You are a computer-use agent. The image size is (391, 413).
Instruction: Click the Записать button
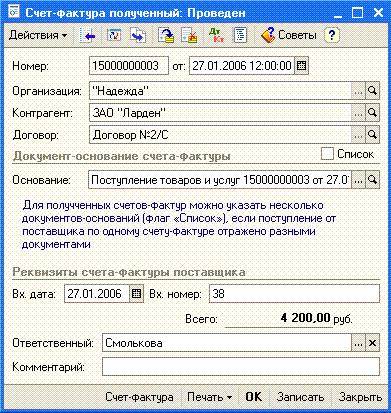click(300, 397)
